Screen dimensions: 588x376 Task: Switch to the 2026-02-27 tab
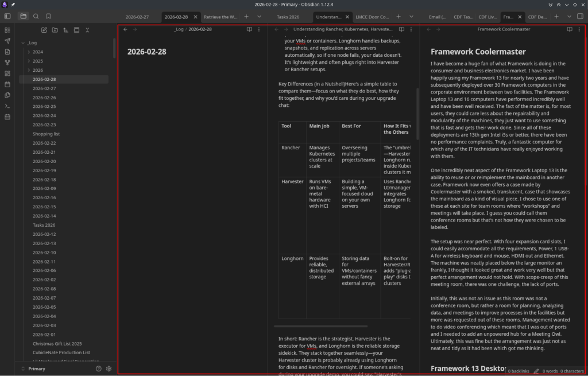[137, 17]
